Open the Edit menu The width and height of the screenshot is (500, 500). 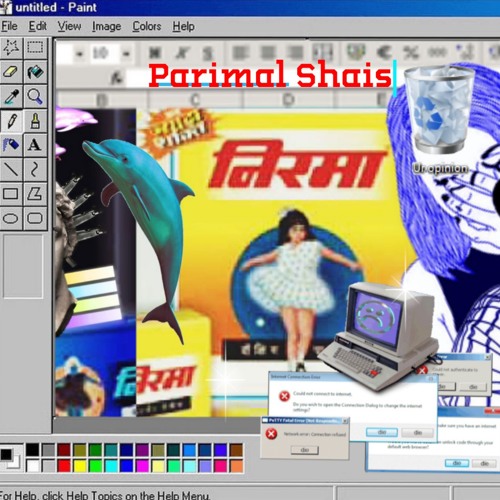(37, 26)
